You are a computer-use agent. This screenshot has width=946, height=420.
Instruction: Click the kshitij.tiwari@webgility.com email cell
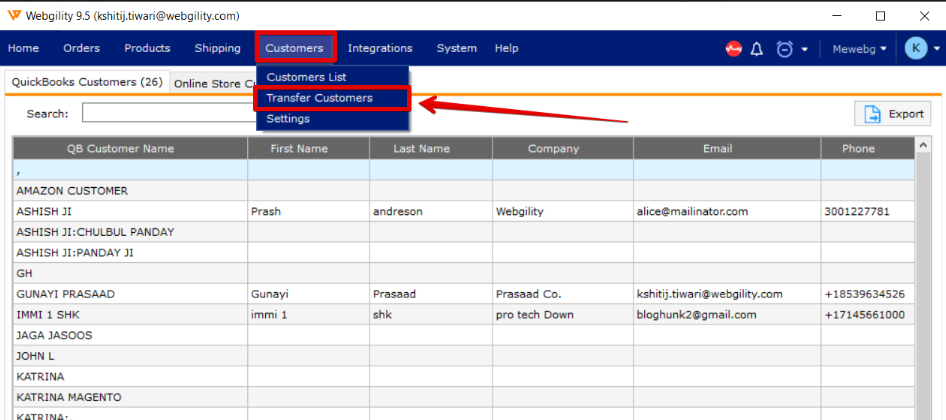pos(727,294)
